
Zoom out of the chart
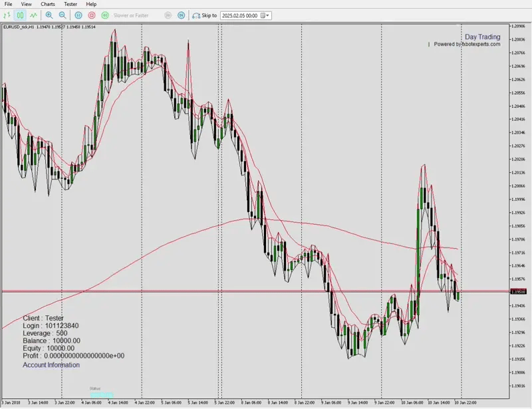(63, 15)
